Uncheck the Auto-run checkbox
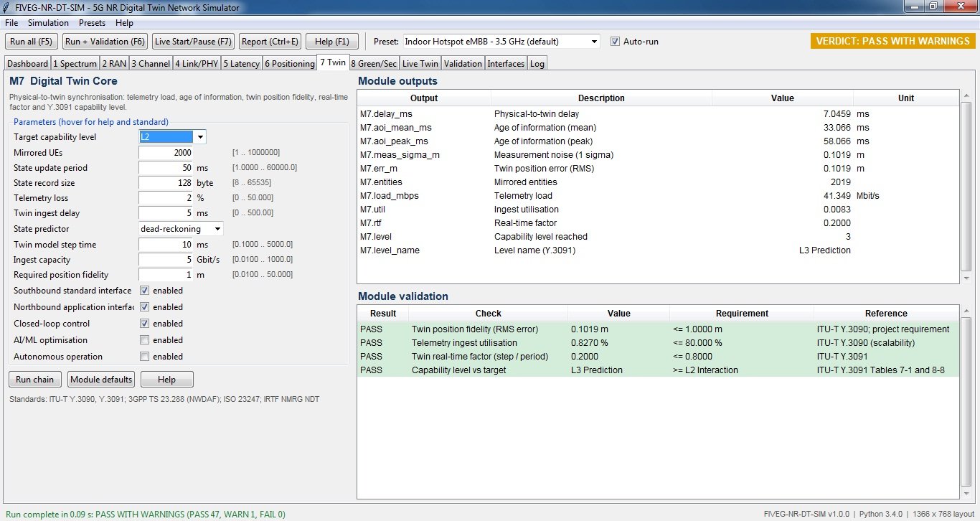This screenshot has height=521, width=980. coord(615,42)
